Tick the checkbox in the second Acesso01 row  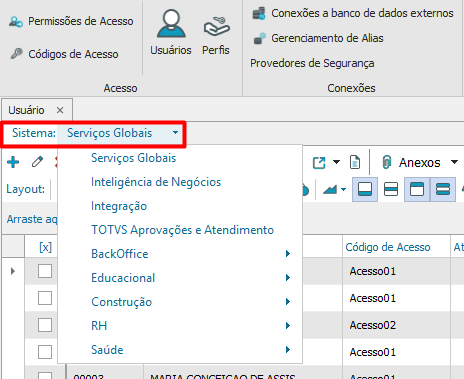[x=45, y=298]
